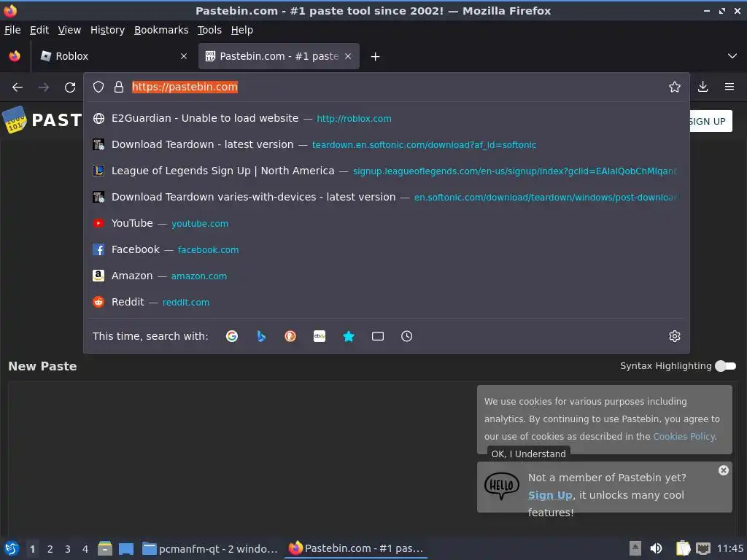Click the site security padlock icon
747x560 pixels.
(x=119, y=87)
